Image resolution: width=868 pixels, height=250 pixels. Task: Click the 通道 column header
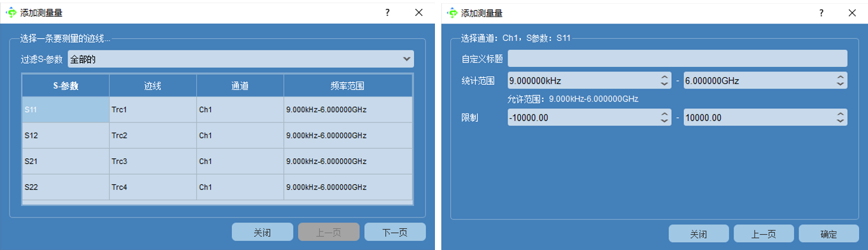point(240,85)
